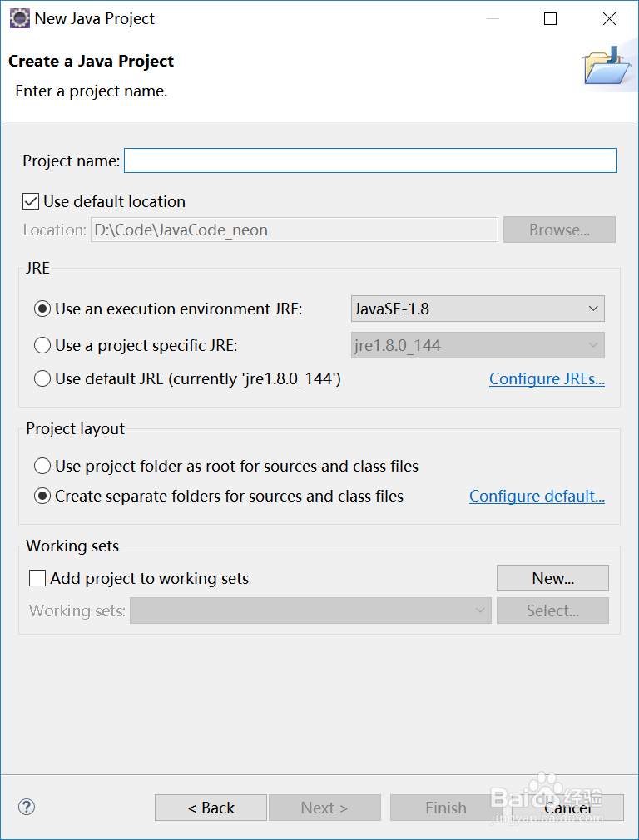Image resolution: width=639 pixels, height=840 pixels.
Task: Open the jre1.8.0_144 specific JRE dropdown
Action: 478,345
